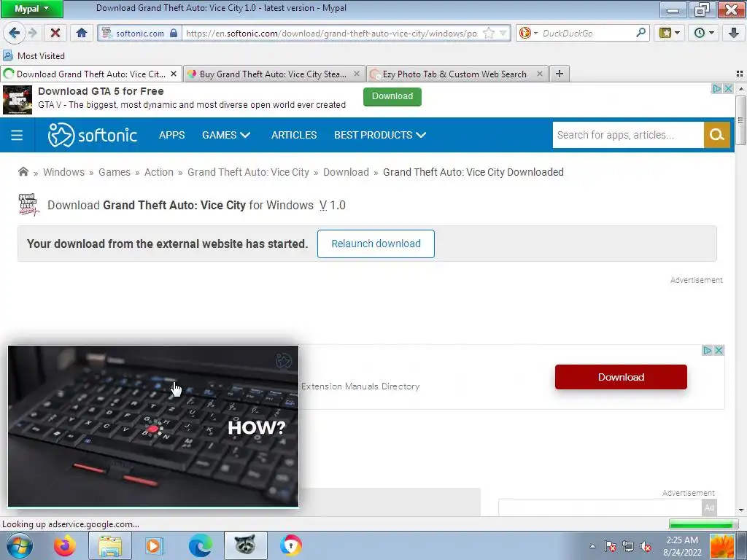The height and width of the screenshot is (560, 747).
Task: Click the search magnifier in DuckDuckGo box
Action: [x=640, y=33]
